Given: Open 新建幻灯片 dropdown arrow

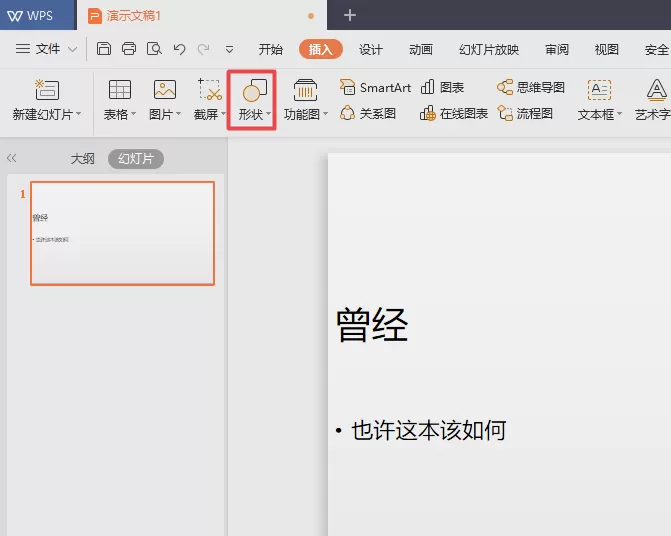Looking at the screenshot, I should tap(79, 114).
